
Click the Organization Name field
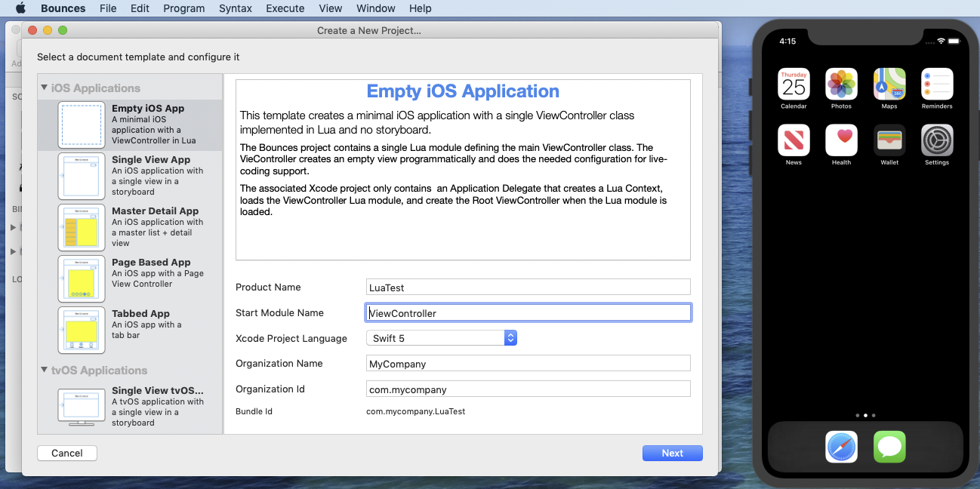coord(529,363)
